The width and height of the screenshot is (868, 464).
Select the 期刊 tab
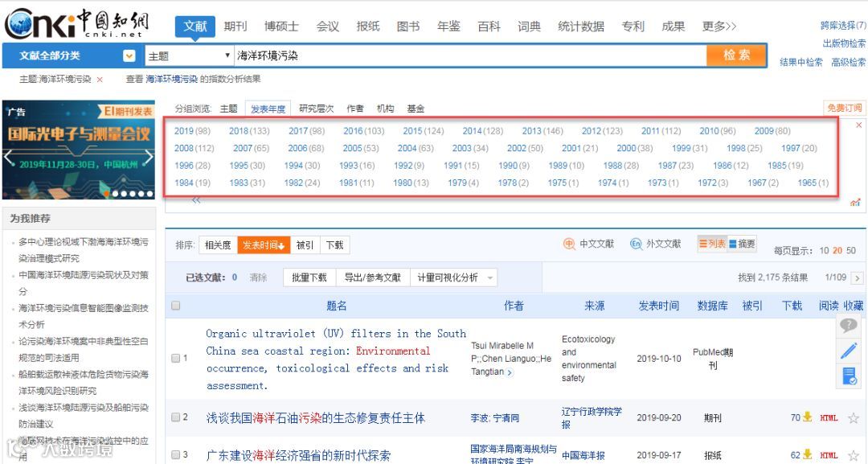pos(235,27)
